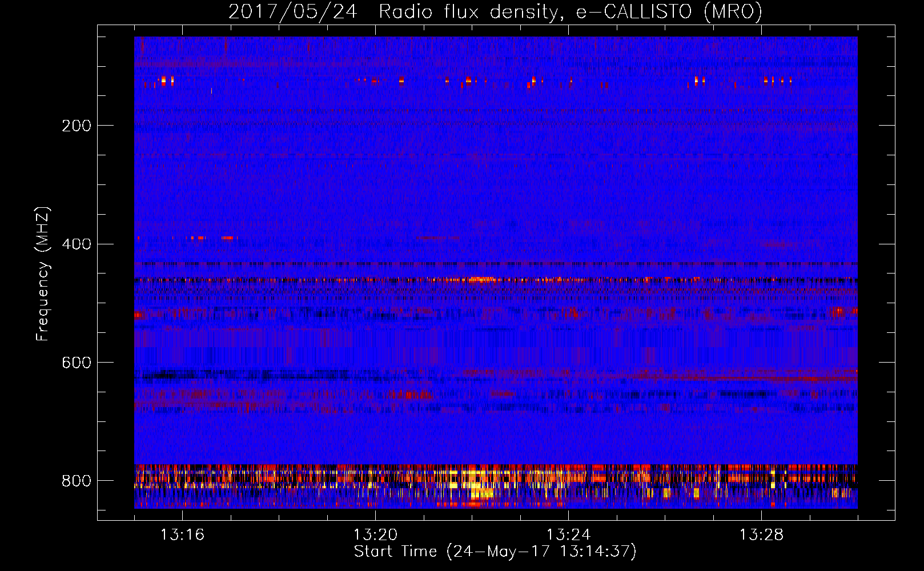
Task: Click the 'Start Time (24-May-17 13:14:37)' label
Action: [495, 552]
